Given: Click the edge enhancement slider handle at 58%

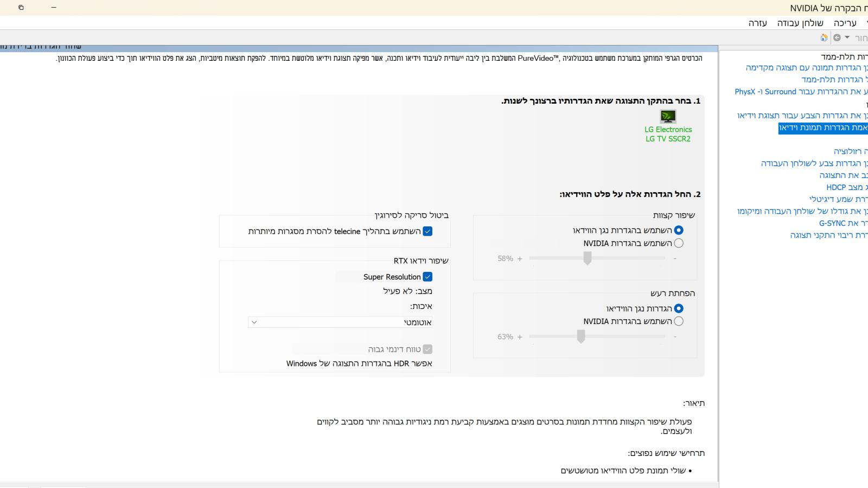Looking at the screenshot, I should click(x=587, y=258).
